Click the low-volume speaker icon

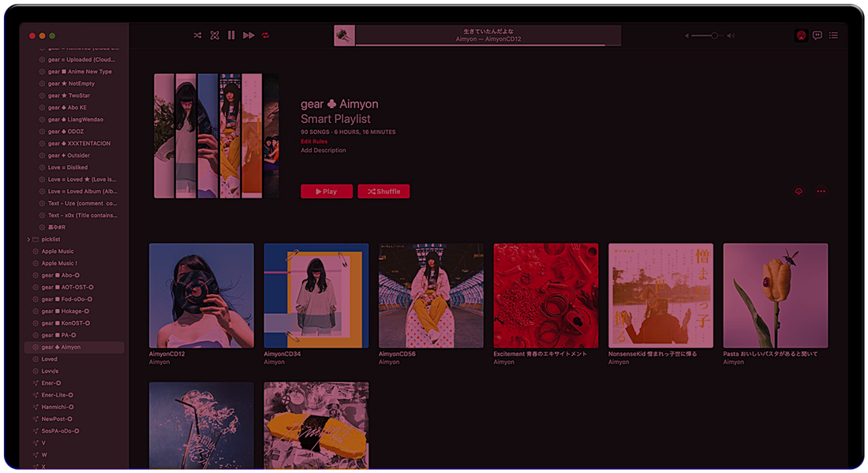point(687,35)
